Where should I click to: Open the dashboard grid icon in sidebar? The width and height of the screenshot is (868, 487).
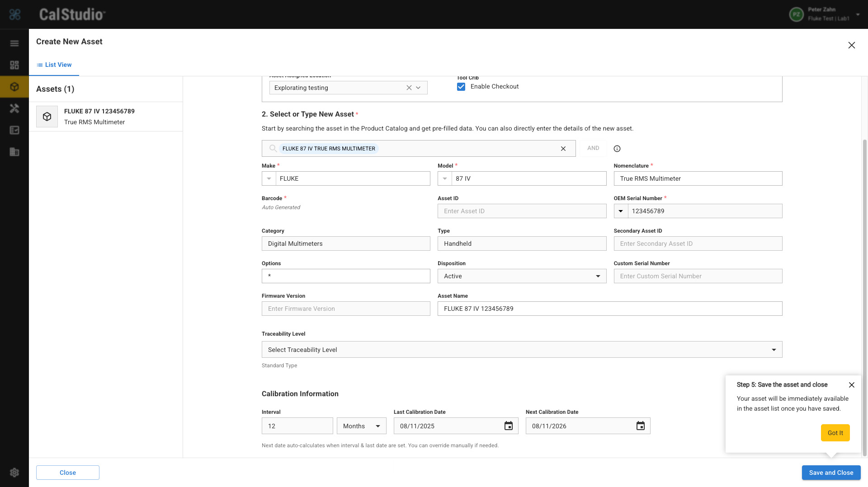14,65
